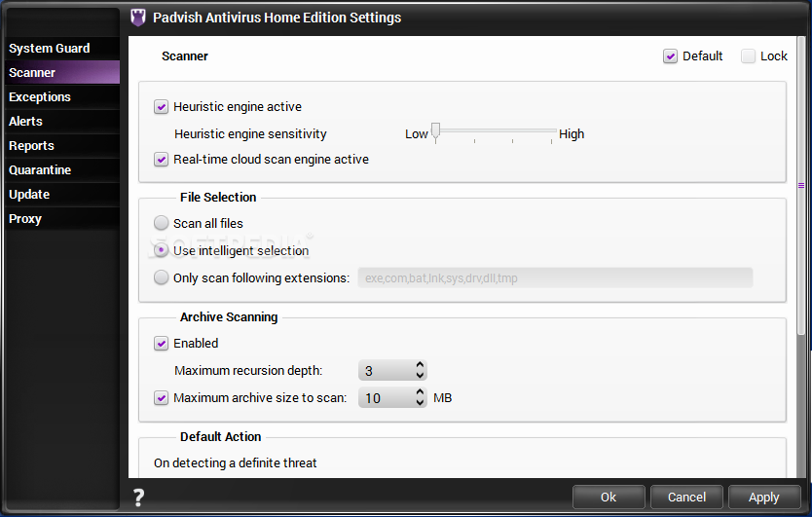Open the Update settings section

[x=62, y=195]
